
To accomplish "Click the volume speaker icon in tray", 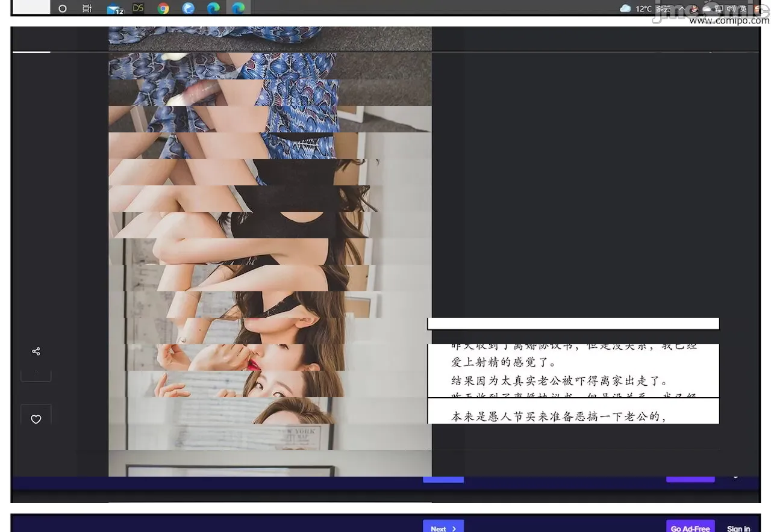I will point(731,8).
